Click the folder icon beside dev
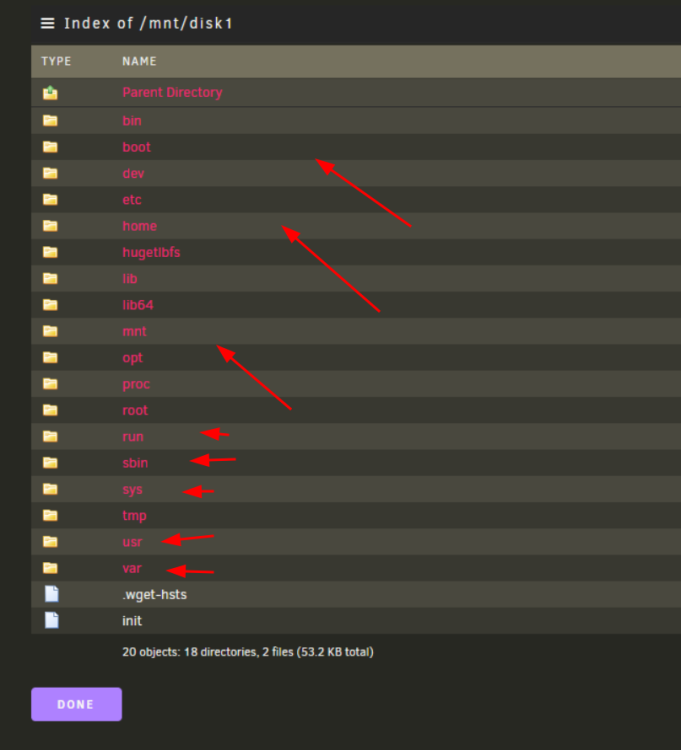681x750 pixels. 50,173
